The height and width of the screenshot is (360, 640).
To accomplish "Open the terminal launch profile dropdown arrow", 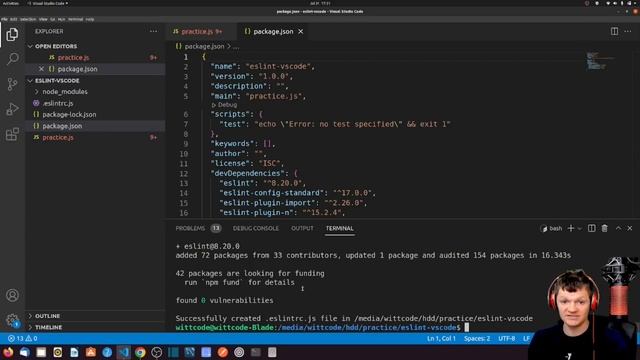I will tap(579, 229).
